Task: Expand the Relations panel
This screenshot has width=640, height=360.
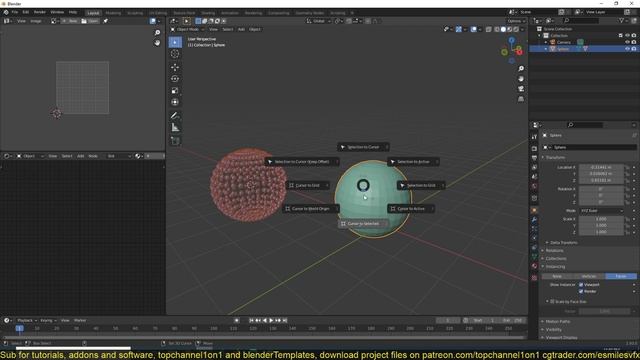Action: tap(554, 251)
